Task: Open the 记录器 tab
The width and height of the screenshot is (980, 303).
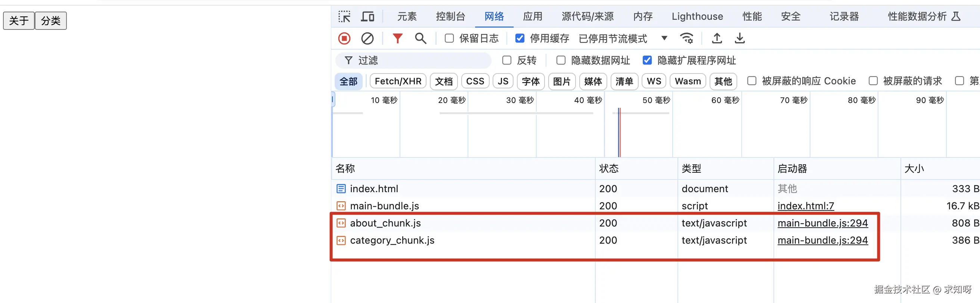Action: click(x=844, y=16)
